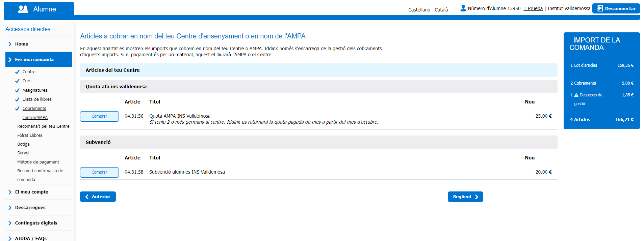Go to next step with Següent button
Image resolution: width=644 pixels, height=241 pixels.
pyautogui.click(x=465, y=197)
